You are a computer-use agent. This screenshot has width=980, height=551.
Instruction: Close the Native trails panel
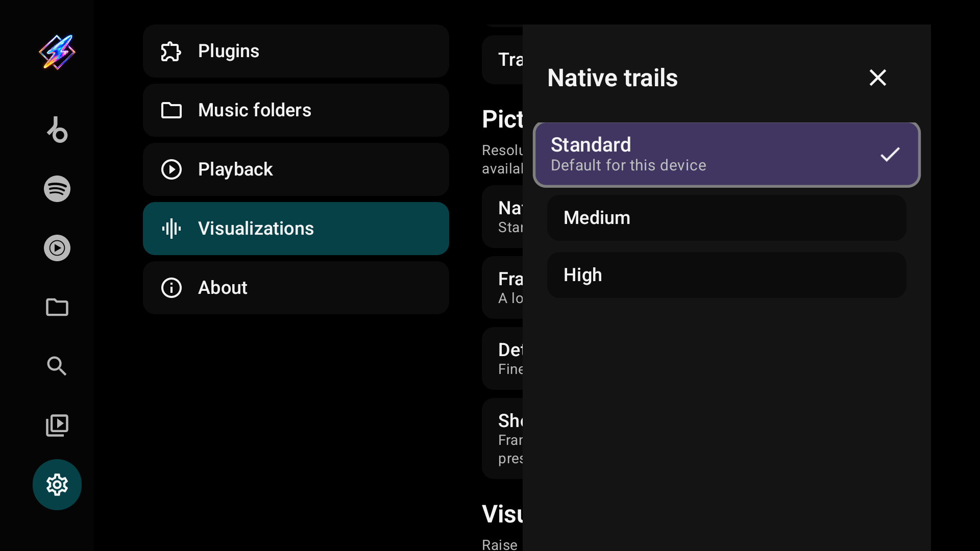(878, 78)
